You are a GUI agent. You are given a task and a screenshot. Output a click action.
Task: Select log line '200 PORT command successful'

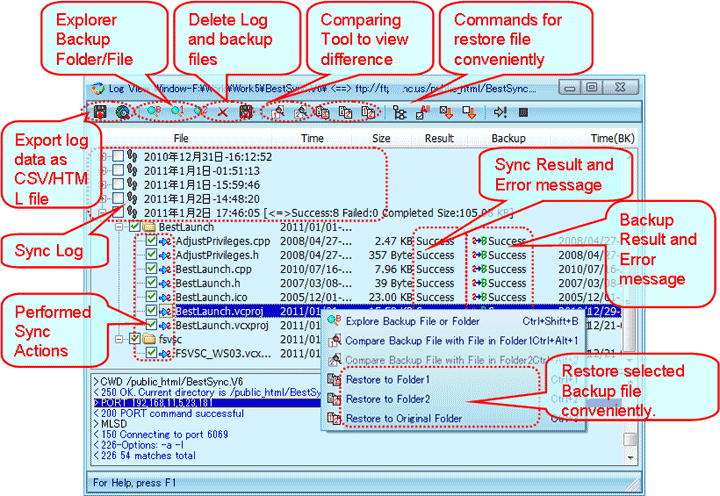168,413
